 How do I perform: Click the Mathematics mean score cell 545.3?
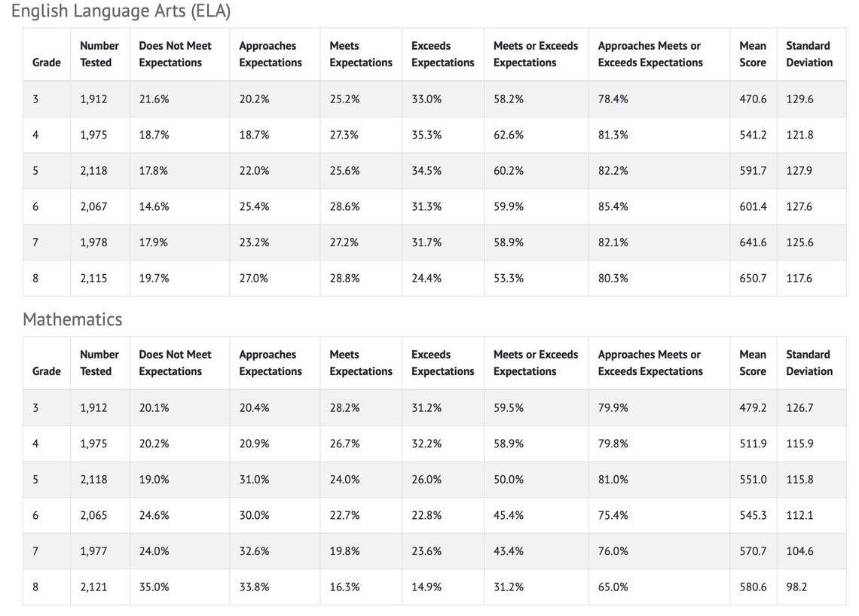(x=753, y=515)
